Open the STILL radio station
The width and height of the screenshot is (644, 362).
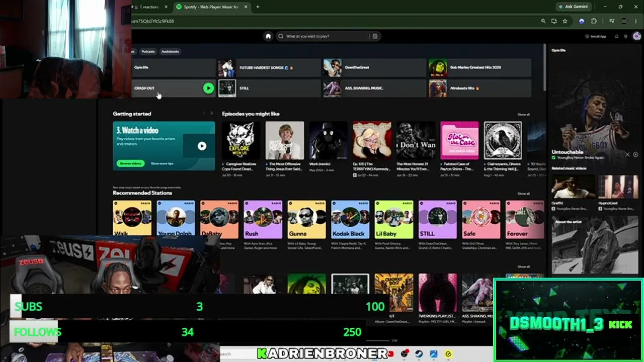[438, 220]
